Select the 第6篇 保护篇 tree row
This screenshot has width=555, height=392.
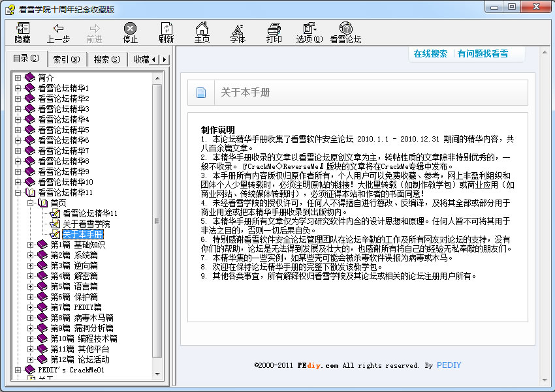point(74,297)
